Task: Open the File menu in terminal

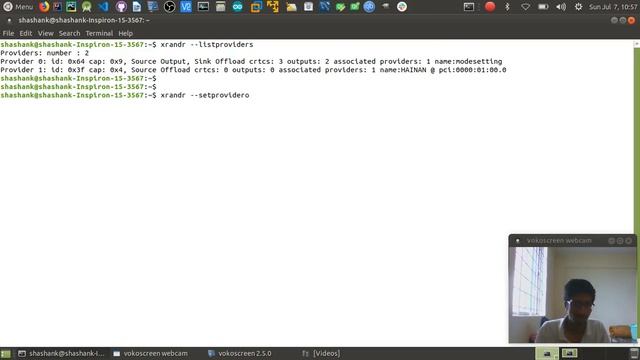Action: coord(8,33)
